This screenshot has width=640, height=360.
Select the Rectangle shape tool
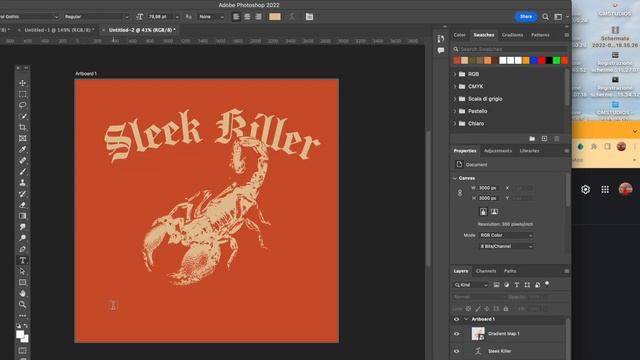tap(22, 282)
